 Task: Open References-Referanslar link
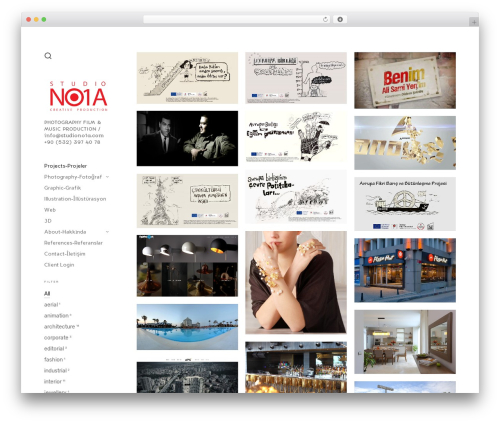[x=73, y=243]
